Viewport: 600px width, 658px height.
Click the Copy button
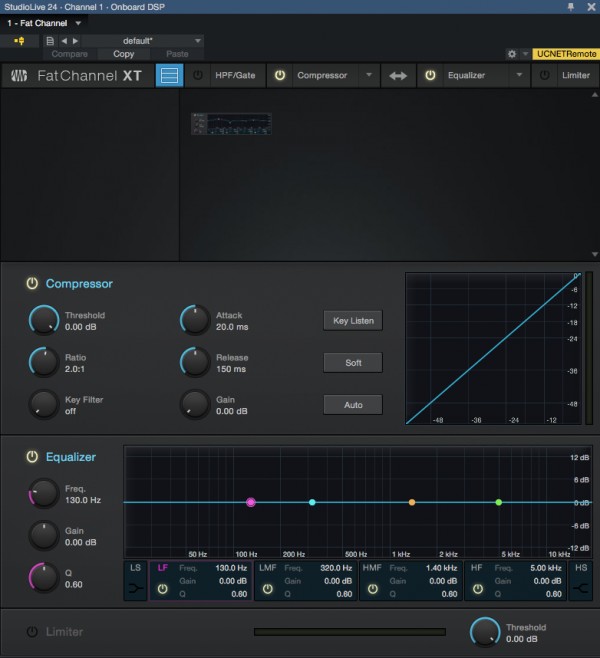click(x=123, y=54)
